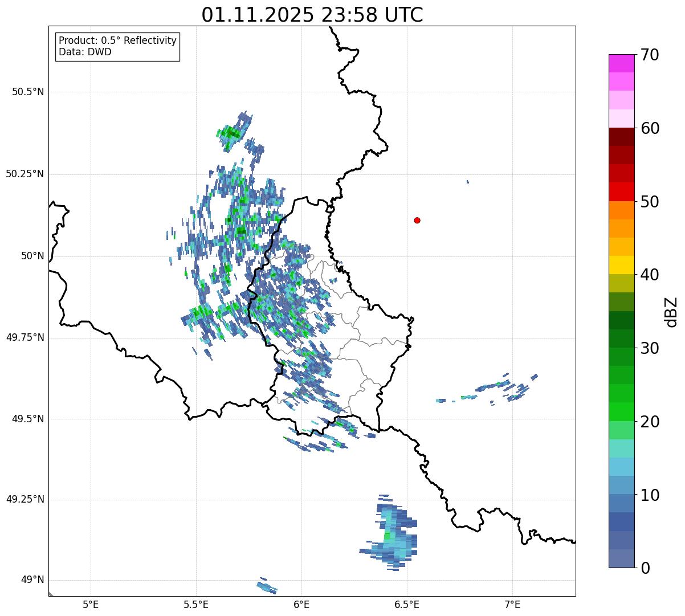Viewport: 685px width, 616px height.
Task: Click the dark maroon colorbar segment below 60
Action: 621,137
